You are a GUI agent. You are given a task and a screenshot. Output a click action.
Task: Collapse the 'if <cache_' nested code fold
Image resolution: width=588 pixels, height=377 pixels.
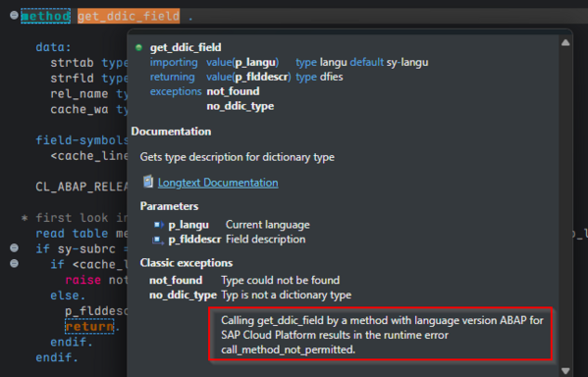[x=14, y=263]
